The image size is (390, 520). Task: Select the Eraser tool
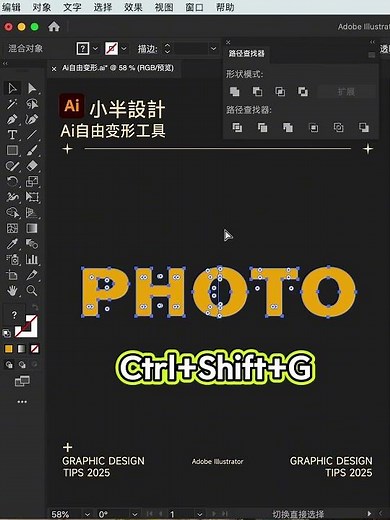coord(32,166)
